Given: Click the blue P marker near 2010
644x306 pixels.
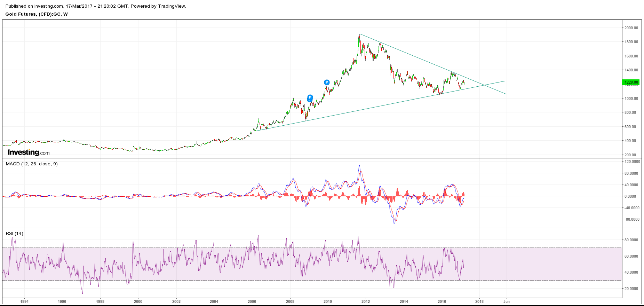Looking at the screenshot, I should [x=327, y=83].
